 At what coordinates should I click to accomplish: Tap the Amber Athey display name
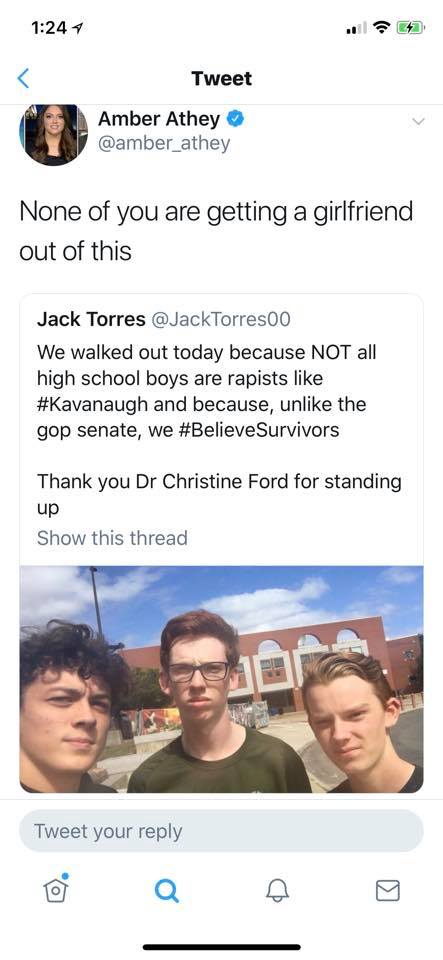[x=158, y=119]
